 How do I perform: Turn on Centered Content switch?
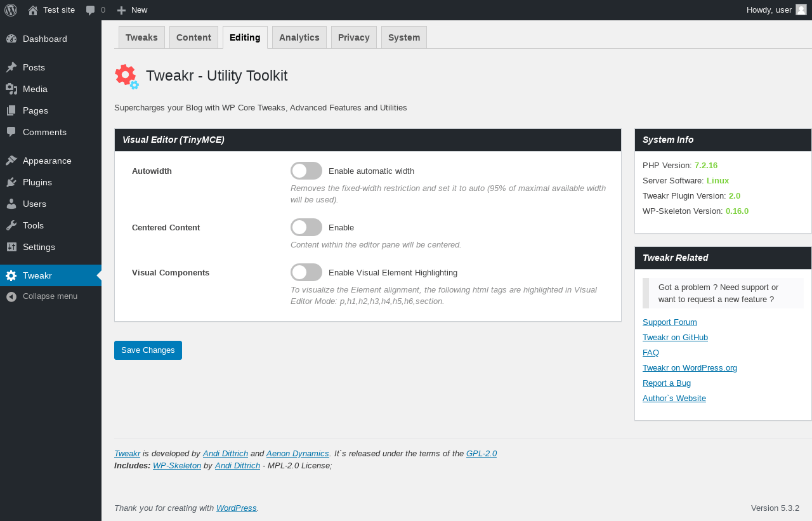tap(306, 227)
